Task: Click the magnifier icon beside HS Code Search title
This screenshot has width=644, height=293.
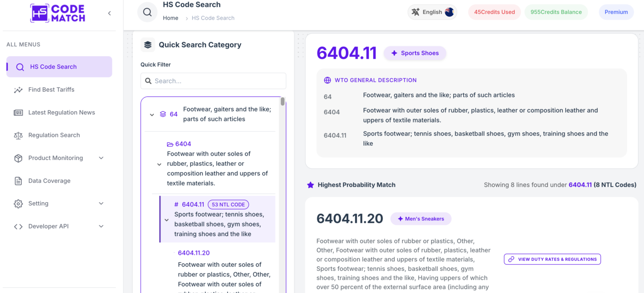Action: tap(147, 12)
